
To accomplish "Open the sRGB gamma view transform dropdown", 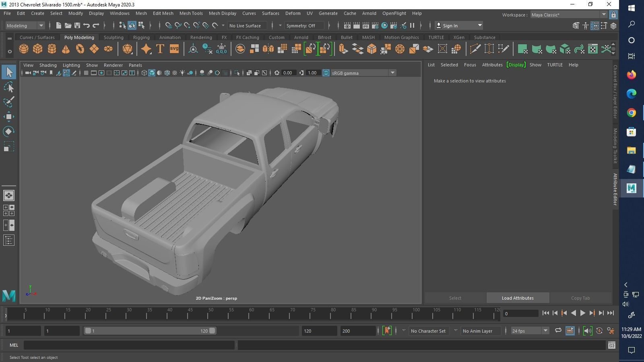I will tap(363, 73).
